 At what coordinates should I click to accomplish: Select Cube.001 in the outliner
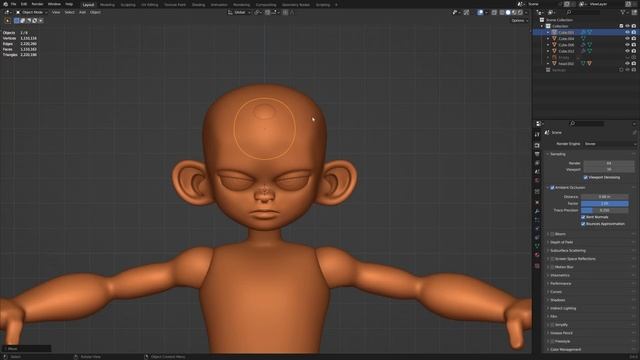click(x=566, y=32)
